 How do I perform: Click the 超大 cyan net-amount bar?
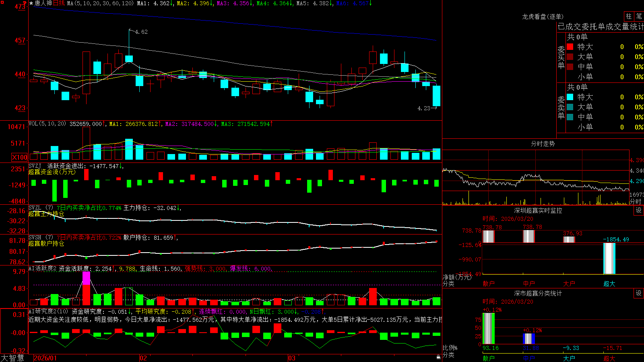pos(609,258)
